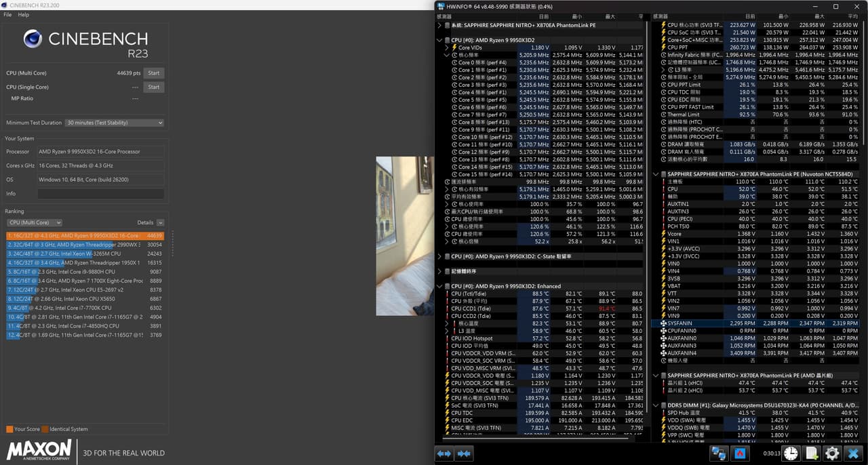
Task: Click the blue X close sensors icon
Action: (853, 453)
